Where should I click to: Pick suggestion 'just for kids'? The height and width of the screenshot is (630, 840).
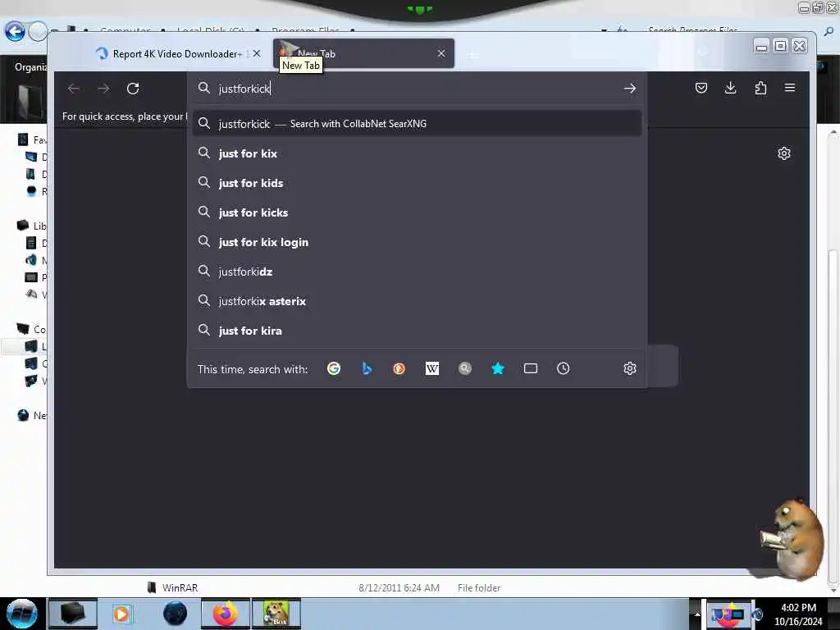pos(417,183)
